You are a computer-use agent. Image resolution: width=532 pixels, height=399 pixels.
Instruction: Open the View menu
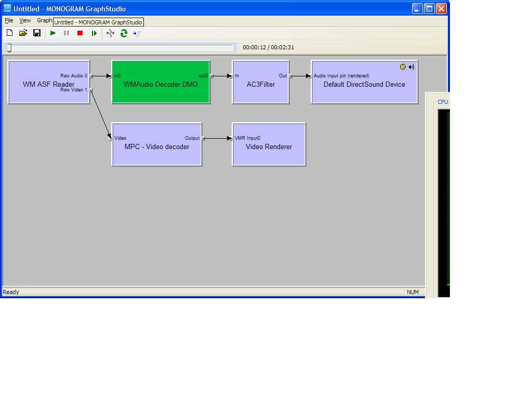click(25, 20)
